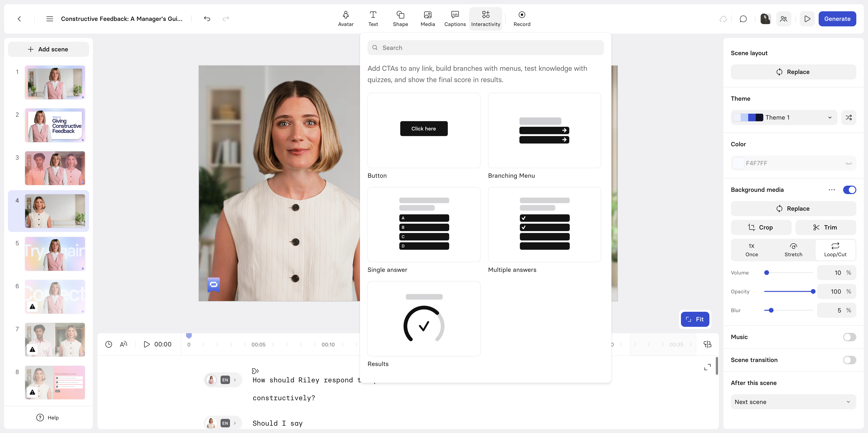Image resolution: width=868 pixels, height=433 pixels.
Task: Select Single answer quiz option
Action: coord(424,225)
